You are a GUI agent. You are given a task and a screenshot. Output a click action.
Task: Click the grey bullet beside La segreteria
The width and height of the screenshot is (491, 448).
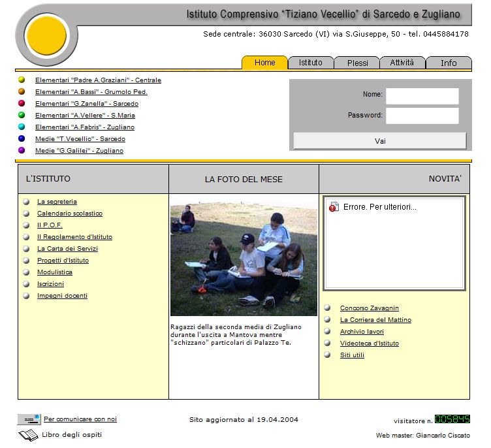pos(26,201)
